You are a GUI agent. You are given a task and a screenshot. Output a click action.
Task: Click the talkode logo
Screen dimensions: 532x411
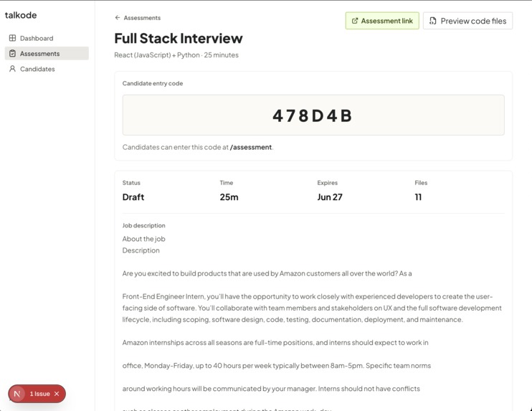[21, 15]
